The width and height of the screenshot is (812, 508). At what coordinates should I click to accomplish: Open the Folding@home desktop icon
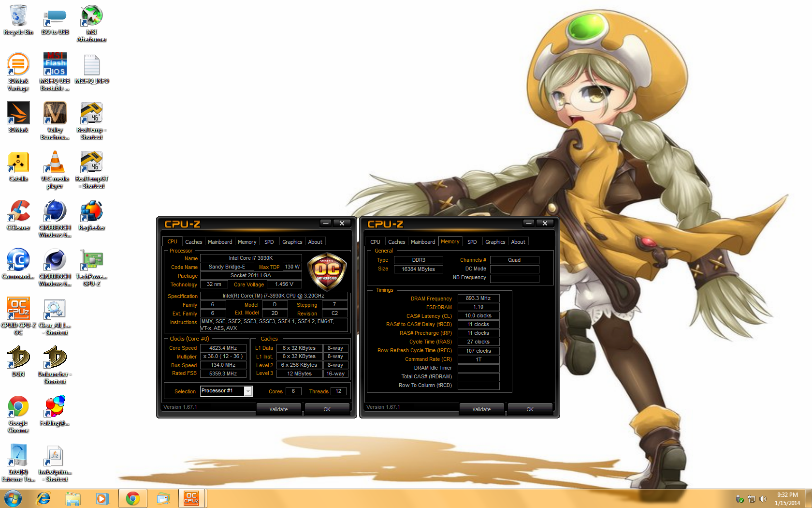[55, 410]
